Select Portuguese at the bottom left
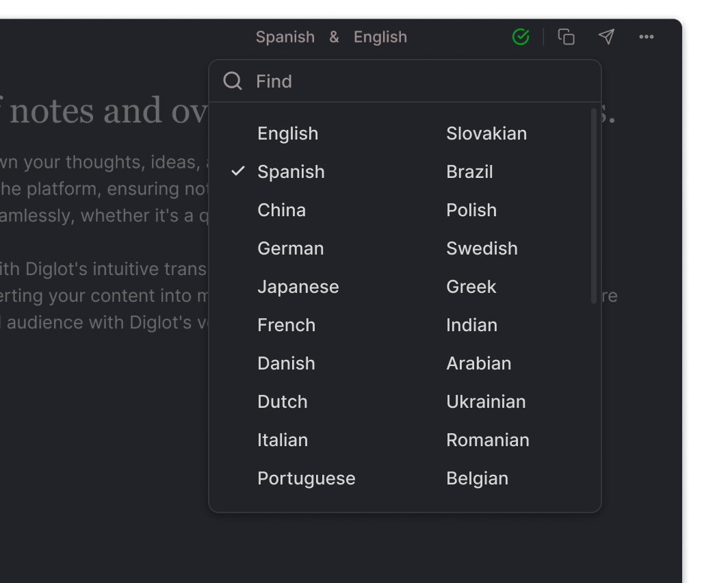This screenshot has width=728, height=583. point(306,478)
